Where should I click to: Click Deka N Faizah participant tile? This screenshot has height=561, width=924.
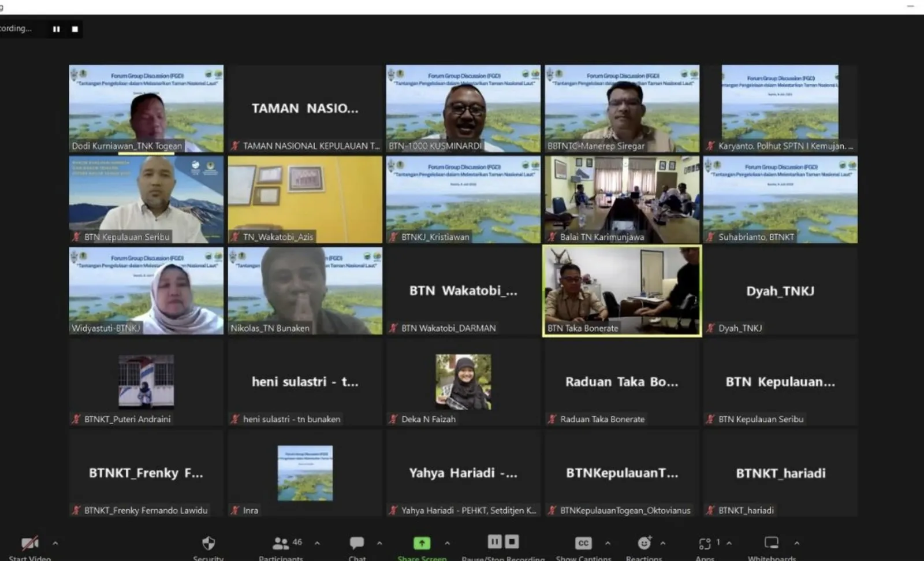tap(463, 382)
